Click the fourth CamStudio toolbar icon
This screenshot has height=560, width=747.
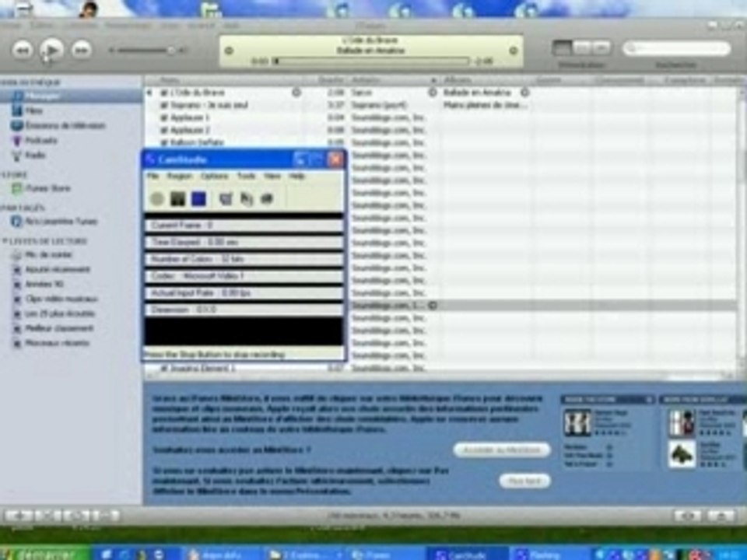pyautogui.click(x=226, y=199)
